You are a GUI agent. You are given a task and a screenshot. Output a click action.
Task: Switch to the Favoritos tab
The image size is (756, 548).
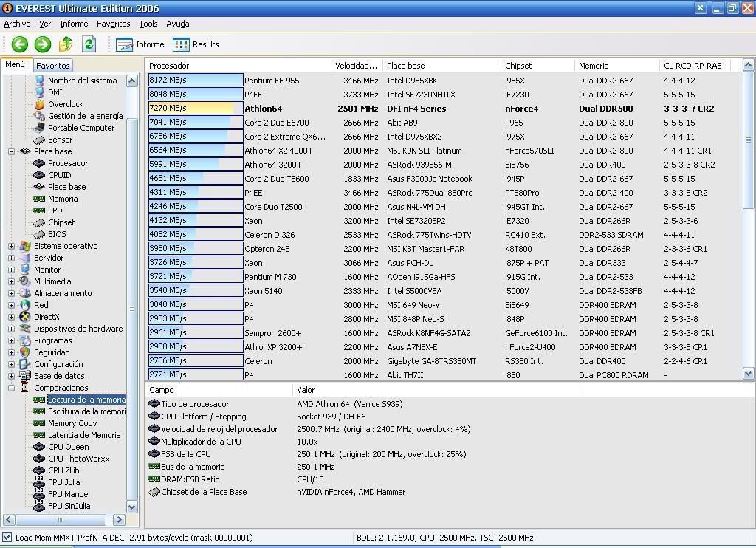point(53,66)
